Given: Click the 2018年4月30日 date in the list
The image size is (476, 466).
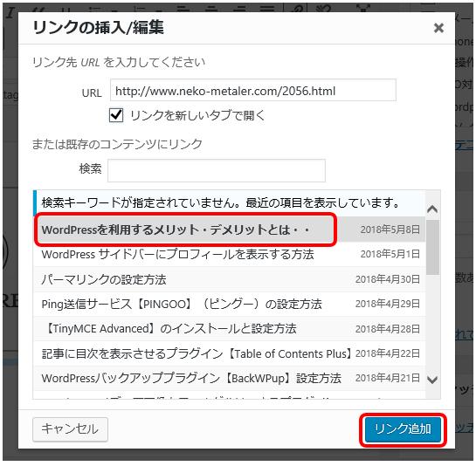Looking at the screenshot, I should pos(388,279).
